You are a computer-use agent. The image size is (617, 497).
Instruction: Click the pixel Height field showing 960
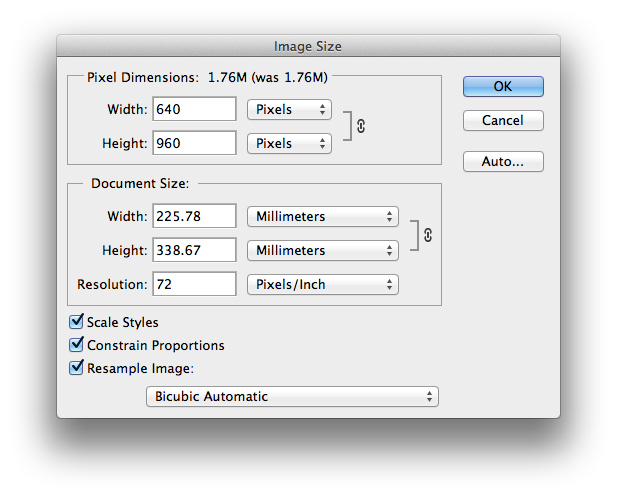194,143
